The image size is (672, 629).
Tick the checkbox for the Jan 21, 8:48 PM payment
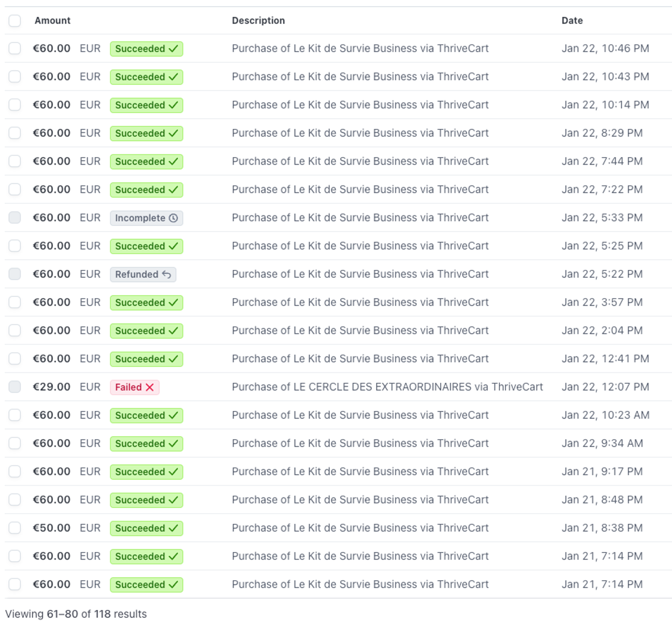pos(14,500)
